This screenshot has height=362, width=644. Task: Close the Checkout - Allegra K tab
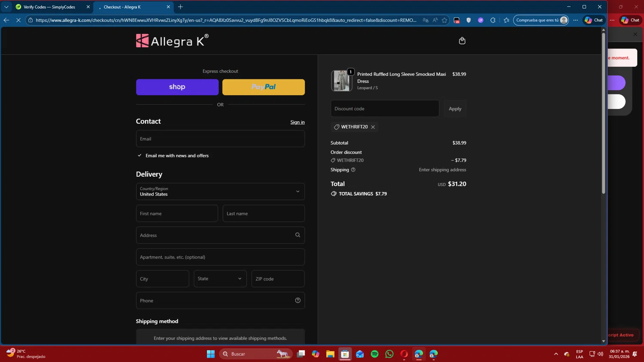(x=168, y=7)
